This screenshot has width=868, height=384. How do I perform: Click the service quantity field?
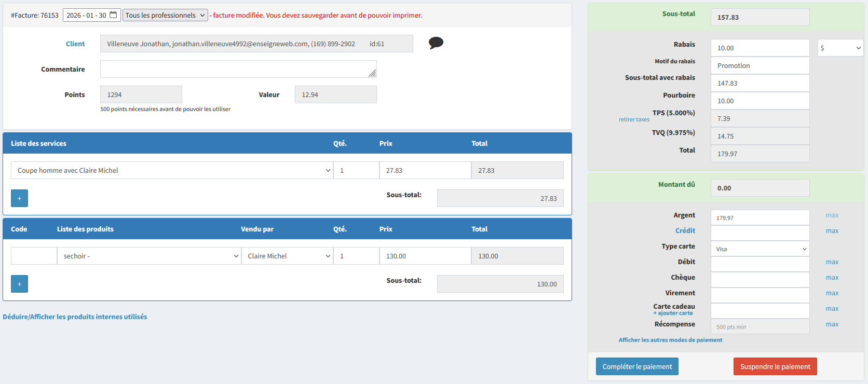click(x=356, y=170)
